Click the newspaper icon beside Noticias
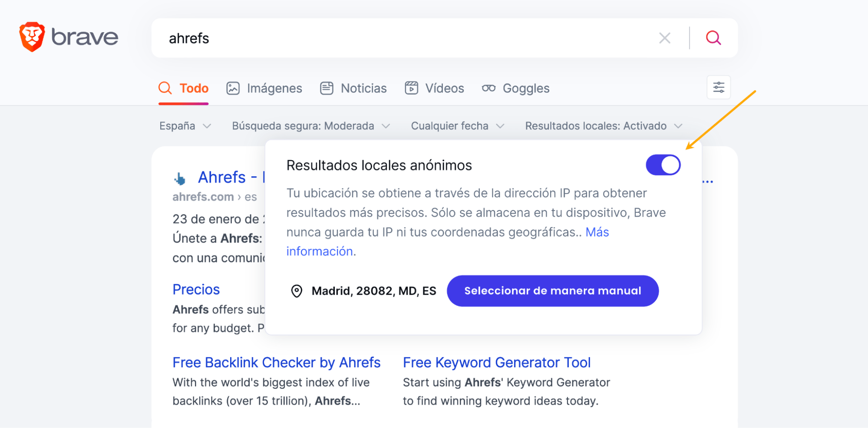The image size is (868, 428). pos(327,88)
